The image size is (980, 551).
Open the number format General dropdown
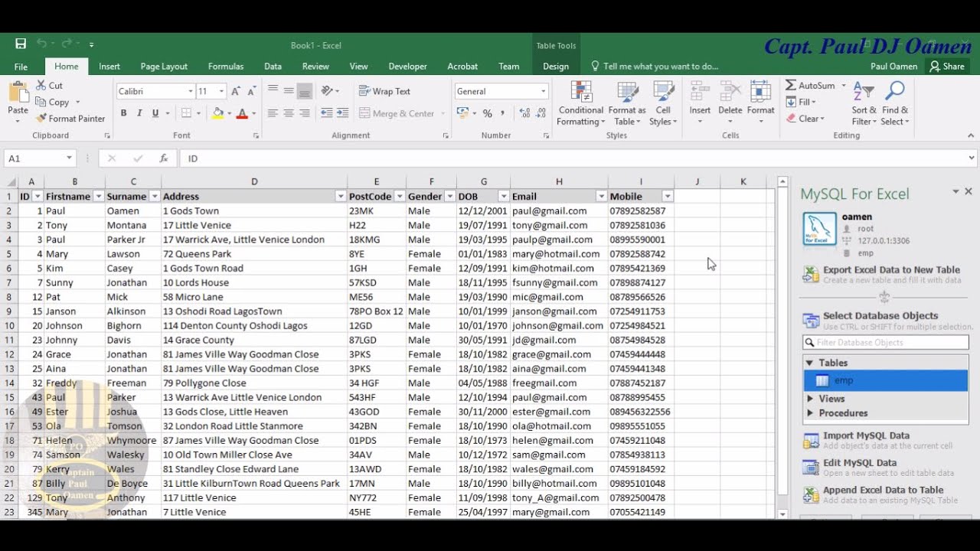(x=544, y=91)
